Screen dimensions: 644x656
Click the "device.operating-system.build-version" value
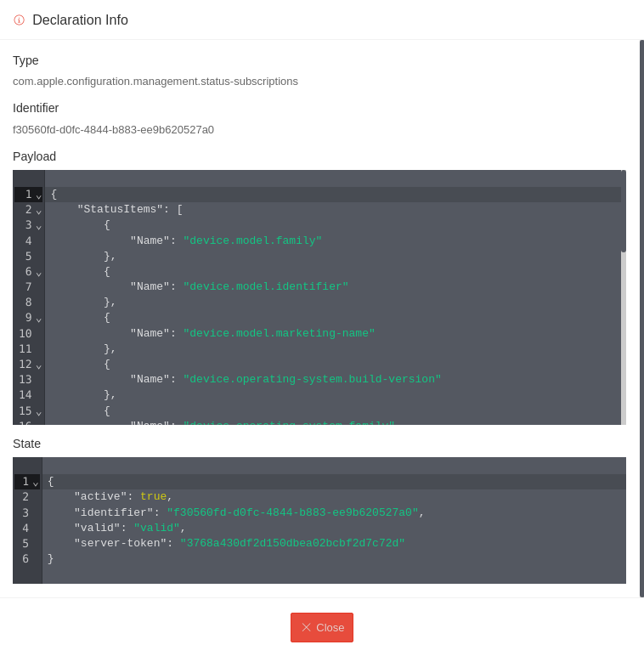tap(312, 380)
